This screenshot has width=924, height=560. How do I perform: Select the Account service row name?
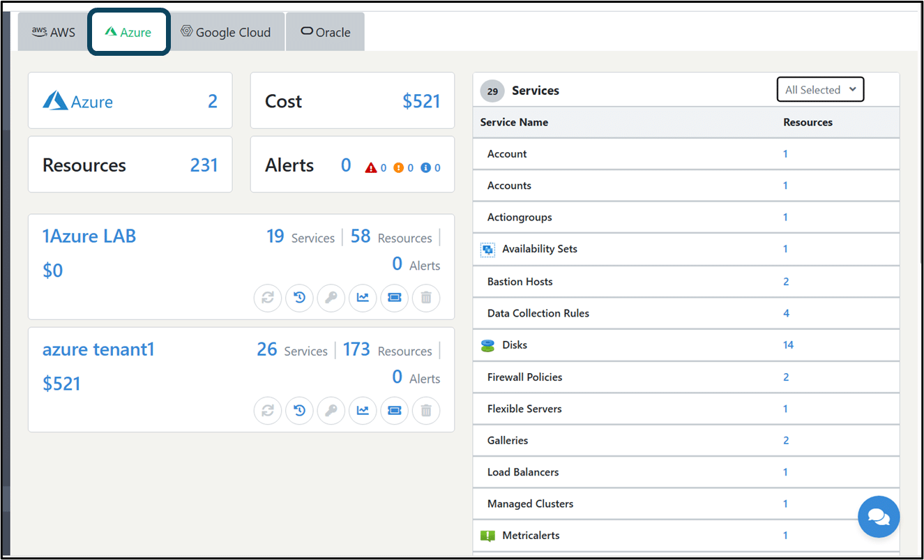507,154
